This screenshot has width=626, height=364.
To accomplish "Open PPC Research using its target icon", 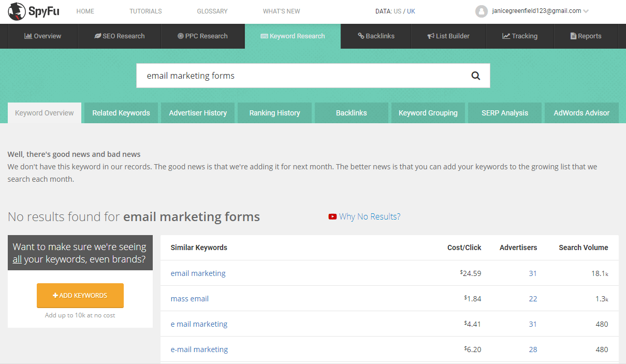I will 179,36.
